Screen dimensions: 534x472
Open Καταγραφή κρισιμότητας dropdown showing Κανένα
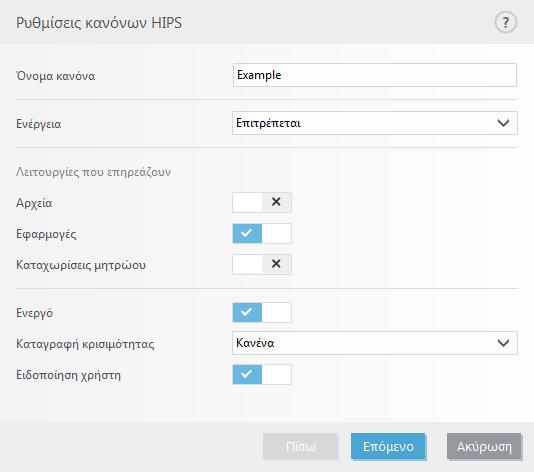[375, 343]
